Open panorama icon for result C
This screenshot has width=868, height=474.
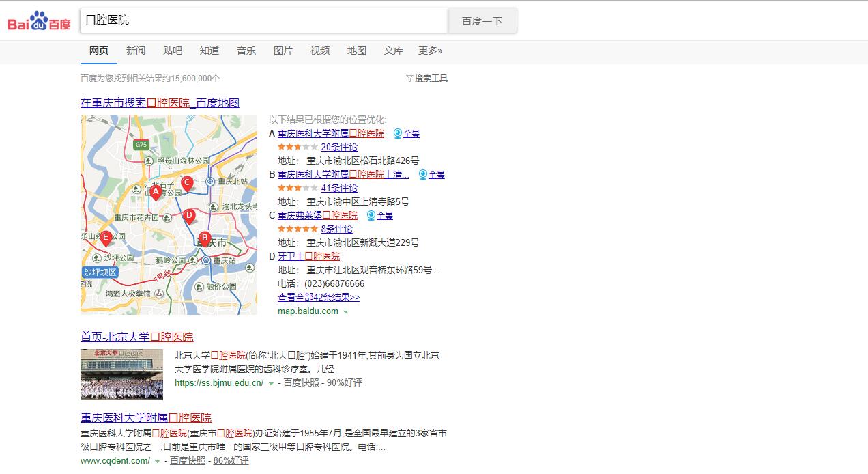(371, 215)
